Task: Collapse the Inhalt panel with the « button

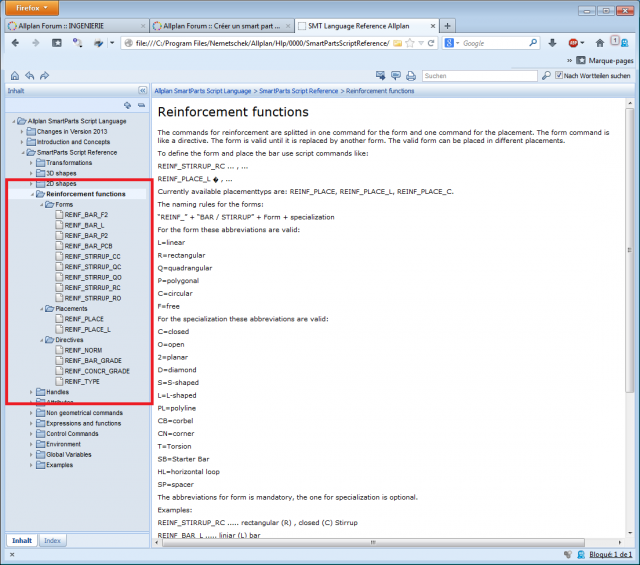Action: [142, 91]
